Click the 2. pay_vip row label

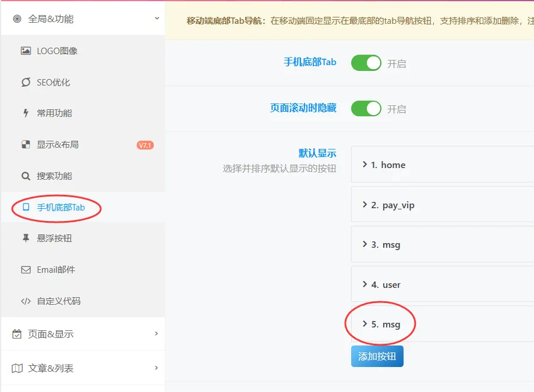click(392, 205)
